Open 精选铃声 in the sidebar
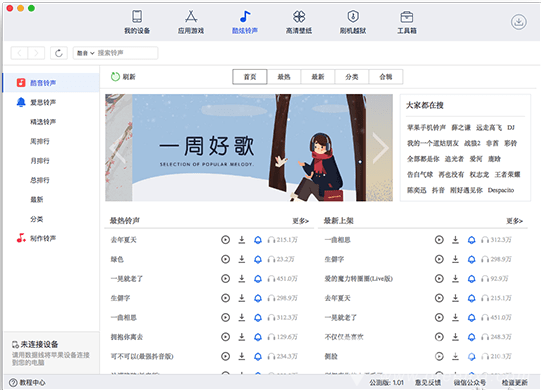The image size is (541, 390). (x=43, y=122)
